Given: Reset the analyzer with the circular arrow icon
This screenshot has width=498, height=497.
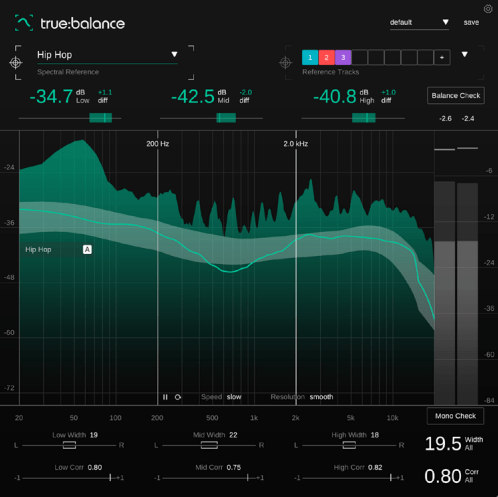Looking at the screenshot, I should tap(178, 397).
